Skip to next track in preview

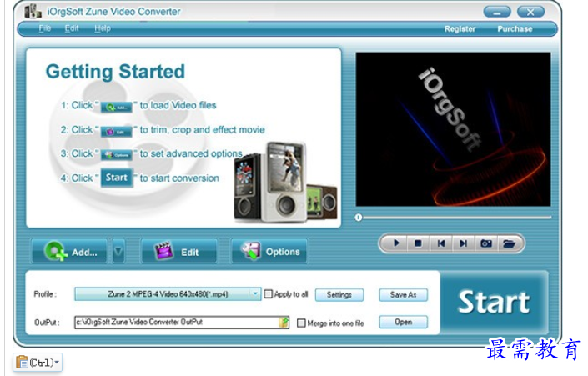coord(463,243)
